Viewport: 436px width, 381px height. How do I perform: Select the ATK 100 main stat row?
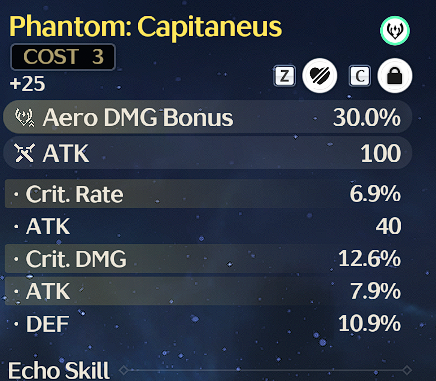click(x=208, y=153)
